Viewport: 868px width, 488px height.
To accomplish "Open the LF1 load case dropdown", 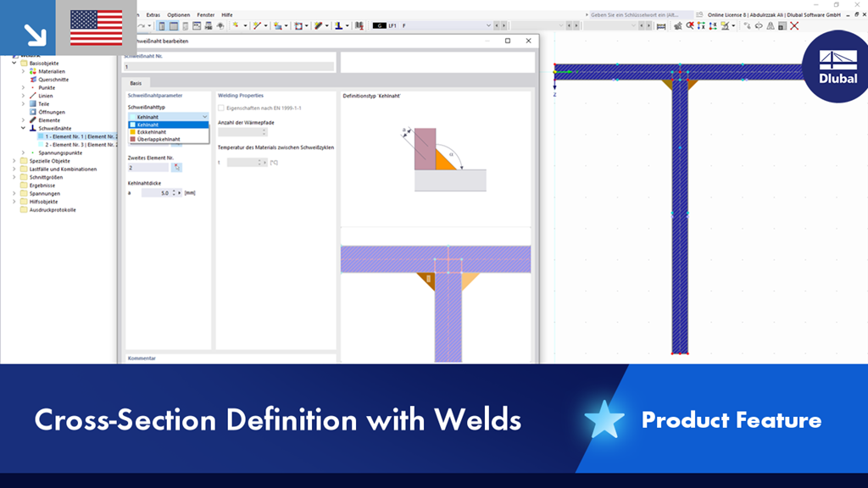I will (x=490, y=25).
